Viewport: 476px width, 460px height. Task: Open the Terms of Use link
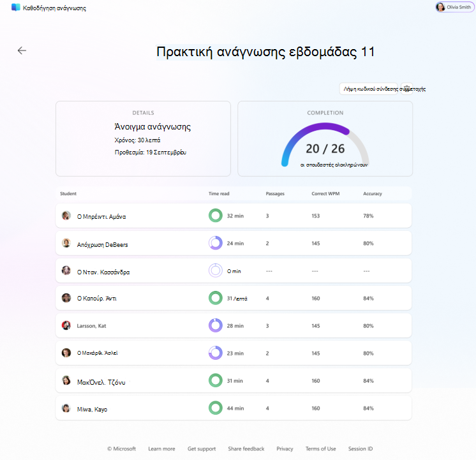(320, 449)
